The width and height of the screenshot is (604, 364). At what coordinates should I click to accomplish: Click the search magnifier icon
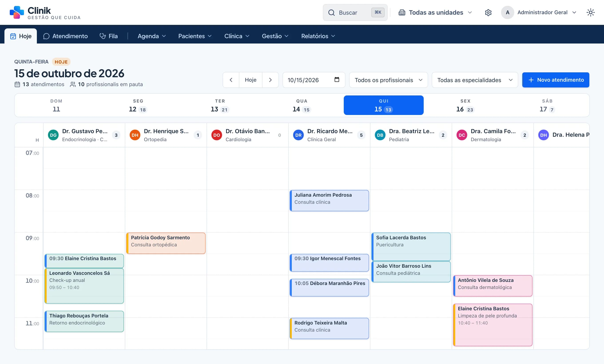pyautogui.click(x=331, y=12)
